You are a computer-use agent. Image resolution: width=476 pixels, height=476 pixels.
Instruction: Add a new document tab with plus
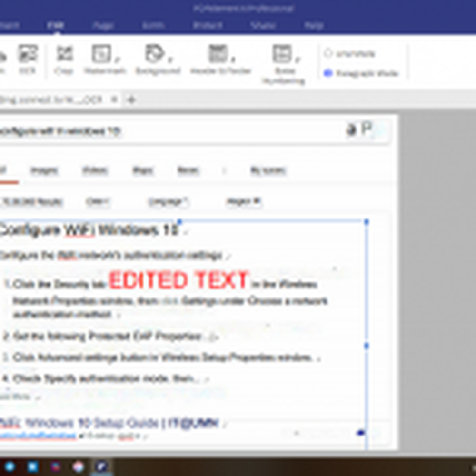131,99
